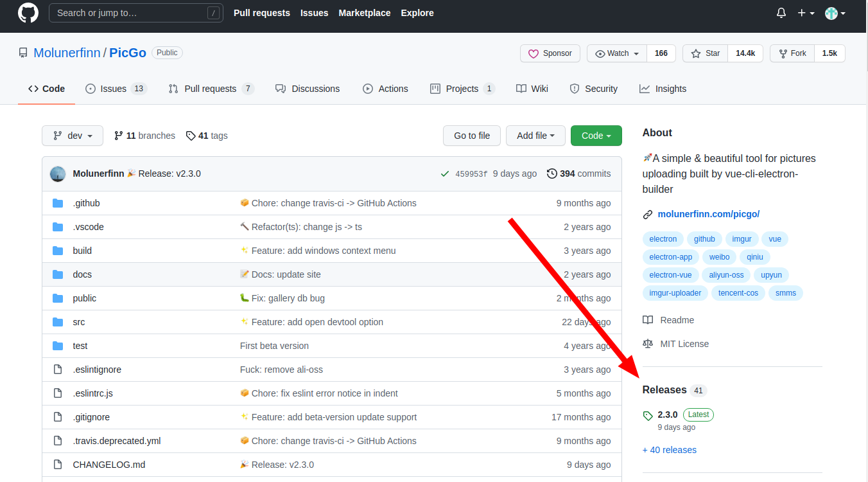Viewport: 868px width, 482px height.
Task: Open the Insights tab
Action: tap(663, 89)
